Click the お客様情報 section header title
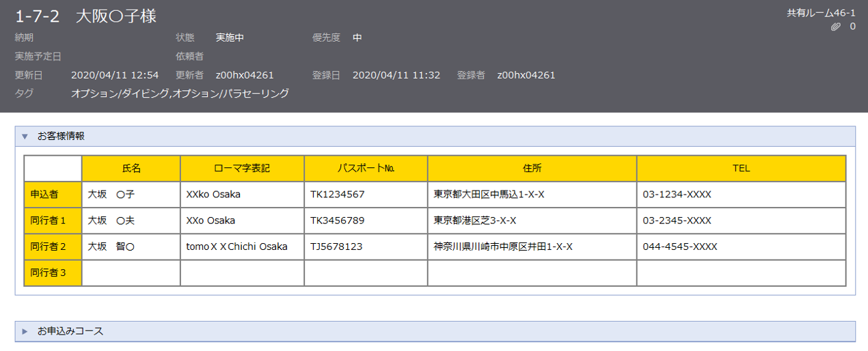868x351 pixels. 61,136
